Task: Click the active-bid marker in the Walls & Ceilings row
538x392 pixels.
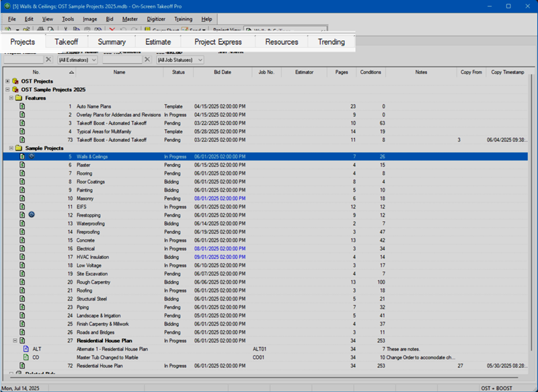Action: click(x=32, y=156)
